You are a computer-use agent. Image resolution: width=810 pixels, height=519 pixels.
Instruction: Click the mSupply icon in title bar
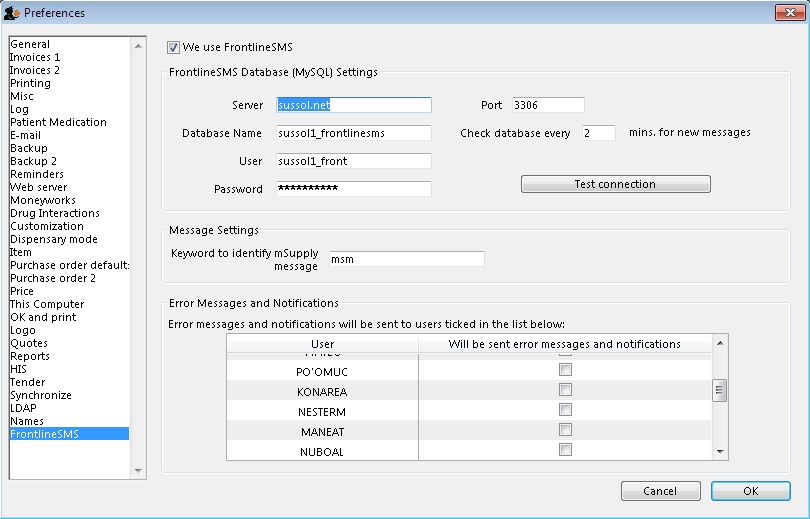(11, 13)
